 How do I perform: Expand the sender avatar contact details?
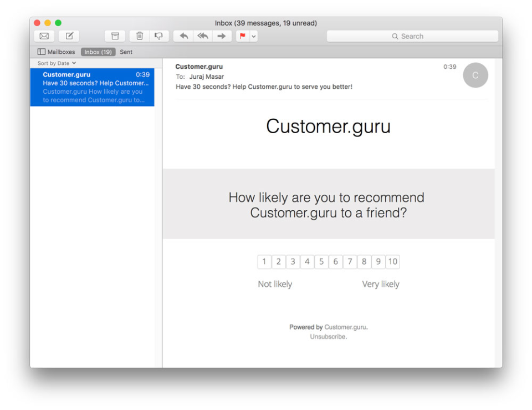[x=475, y=75]
